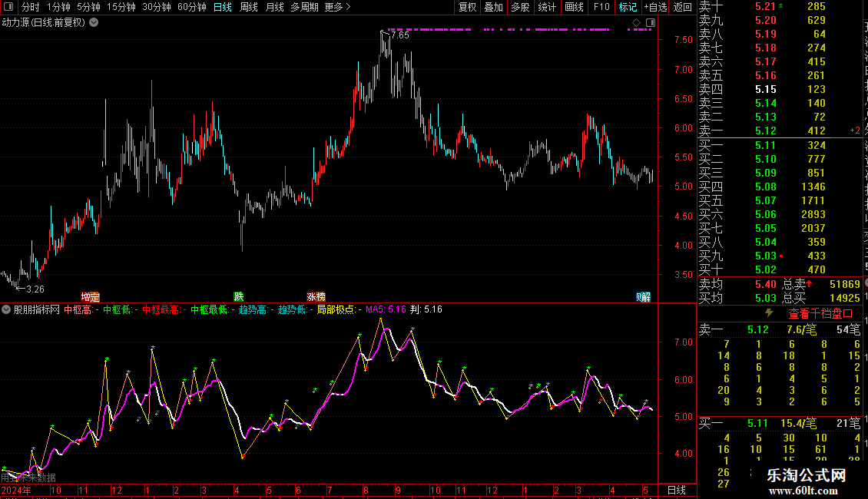This screenshot has width=868, height=499.
Task: Click the 总卖 value 51869
Action: click(x=845, y=284)
